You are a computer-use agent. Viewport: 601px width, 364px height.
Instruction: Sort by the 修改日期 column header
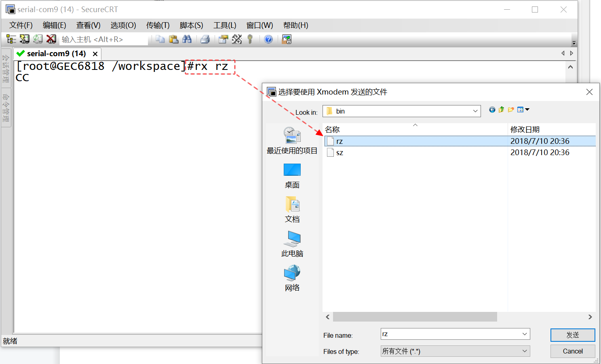(552, 129)
